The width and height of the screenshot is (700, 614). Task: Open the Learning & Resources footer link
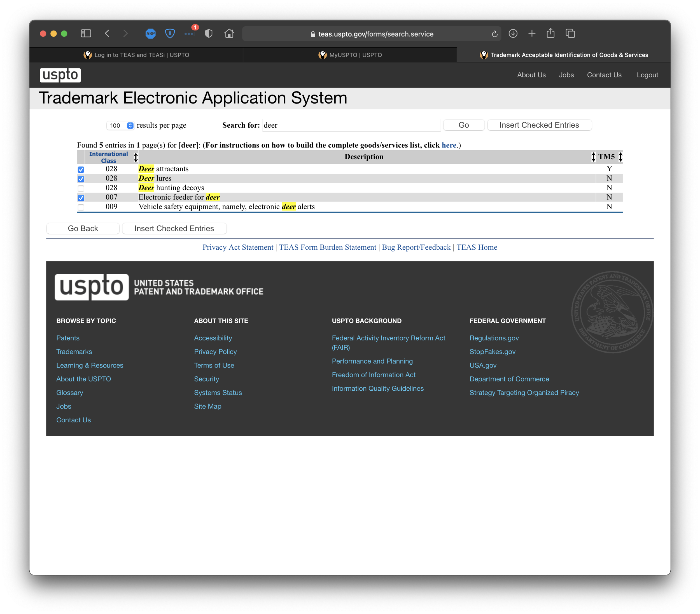(x=90, y=365)
